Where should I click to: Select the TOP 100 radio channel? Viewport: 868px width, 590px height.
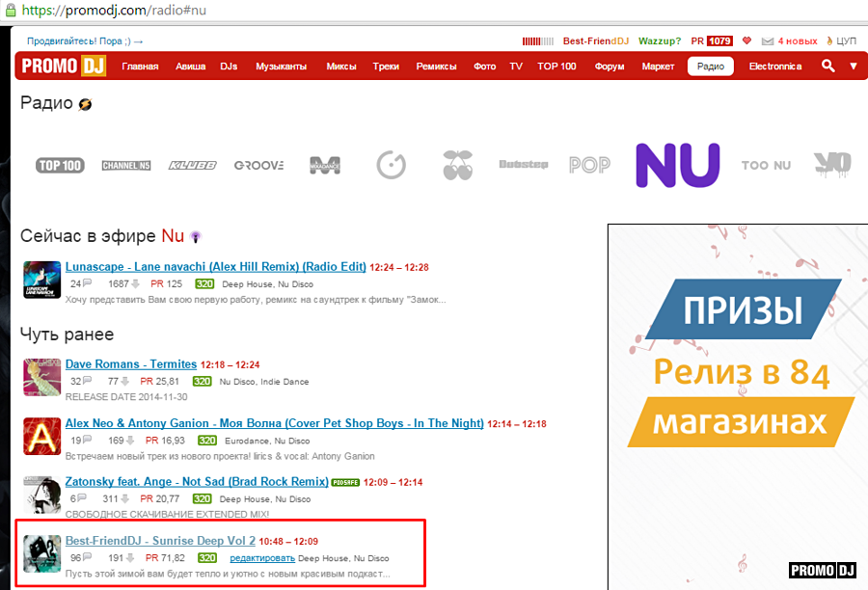(x=60, y=165)
